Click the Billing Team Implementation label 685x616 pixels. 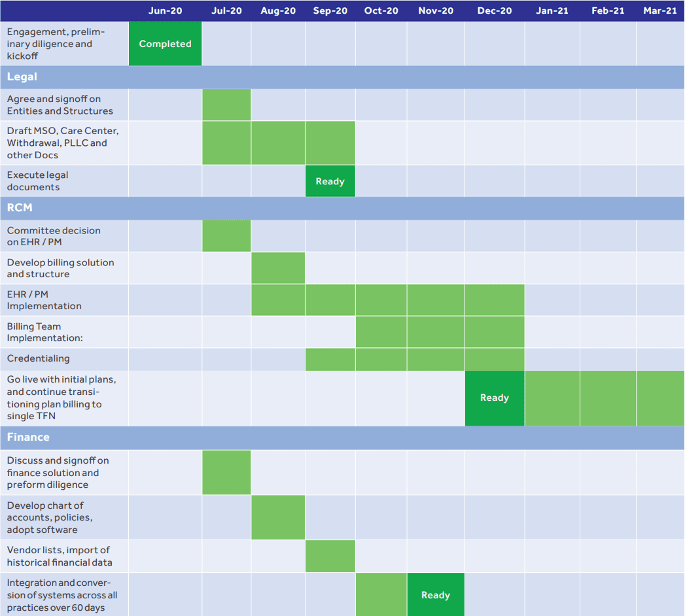tap(44, 332)
